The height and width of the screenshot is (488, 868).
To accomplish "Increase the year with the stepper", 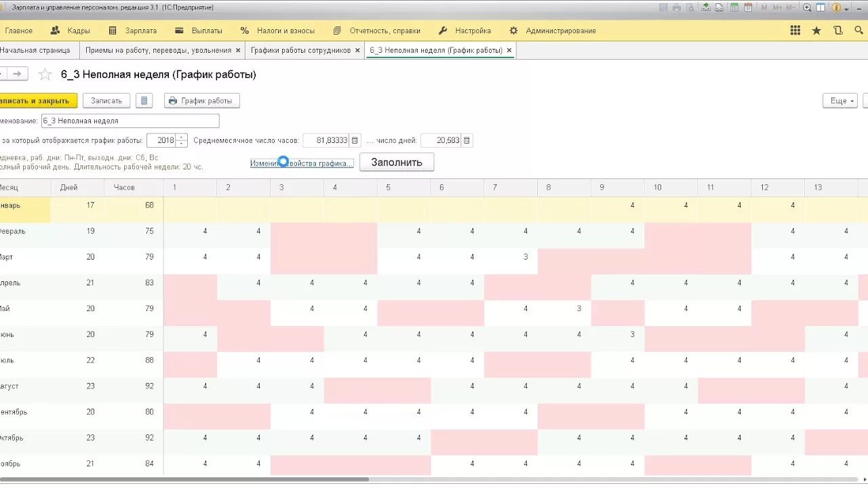I will coord(182,137).
